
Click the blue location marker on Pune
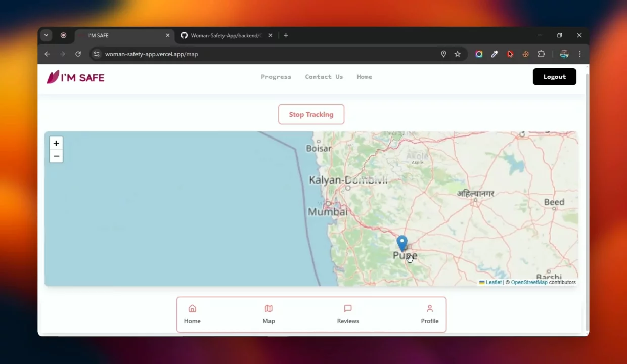tap(402, 243)
